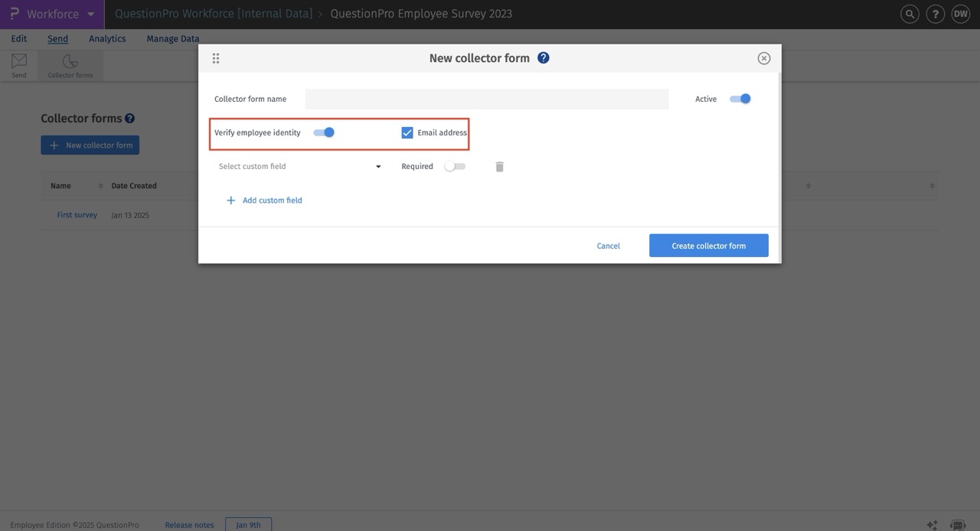The height and width of the screenshot is (531, 980).
Task: Uncheck the Email address checkbox
Action: tap(407, 132)
